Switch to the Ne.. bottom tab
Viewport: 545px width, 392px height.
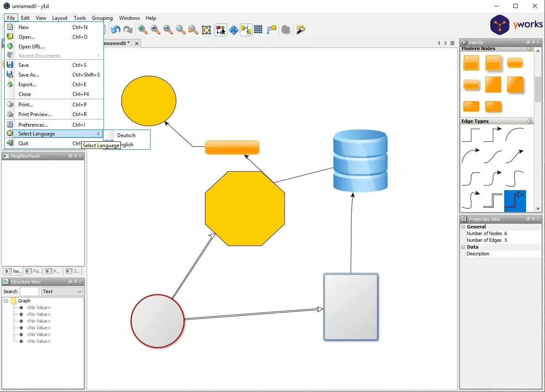(13, 271)
